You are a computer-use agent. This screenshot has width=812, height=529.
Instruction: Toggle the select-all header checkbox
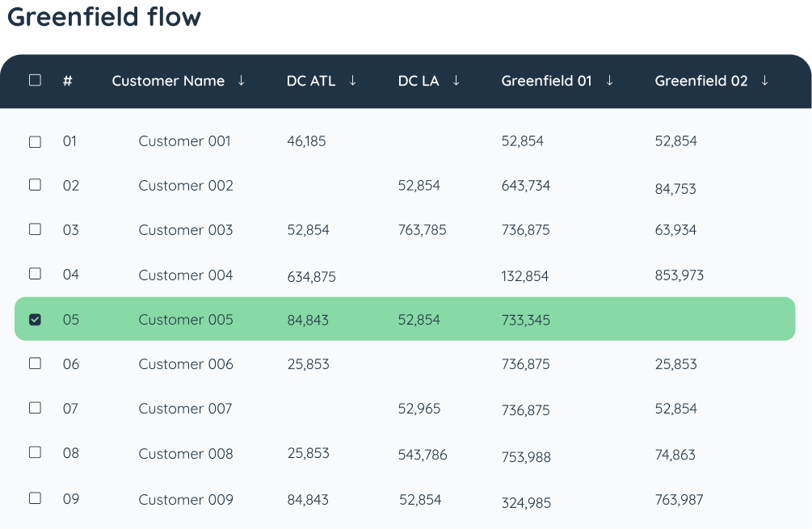point(35,80)
